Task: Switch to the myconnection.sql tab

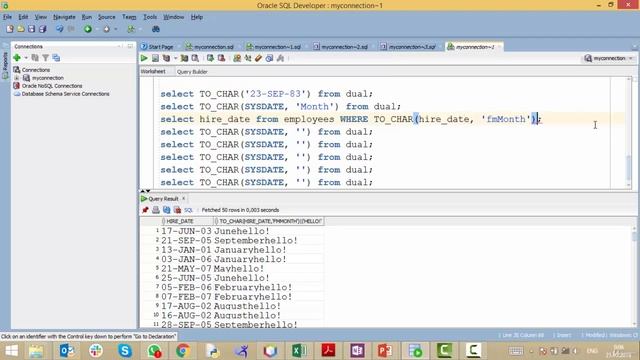Action: (209, 47)
